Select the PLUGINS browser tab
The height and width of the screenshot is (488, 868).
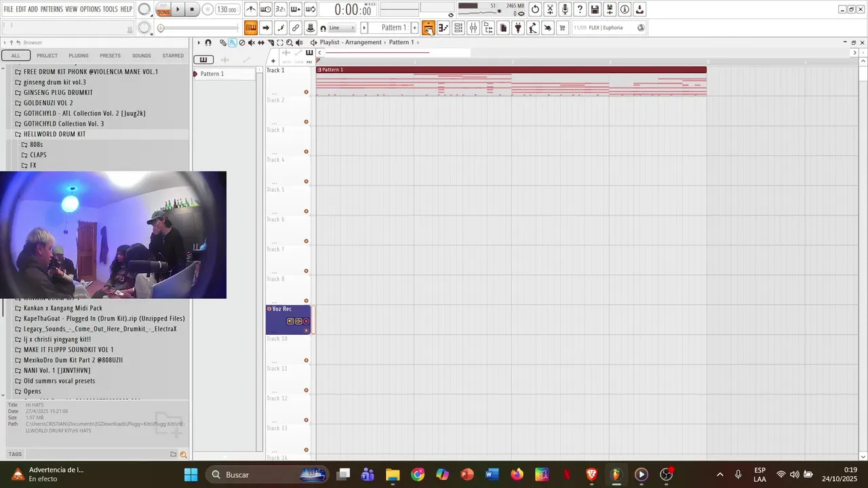coord(78,56)
